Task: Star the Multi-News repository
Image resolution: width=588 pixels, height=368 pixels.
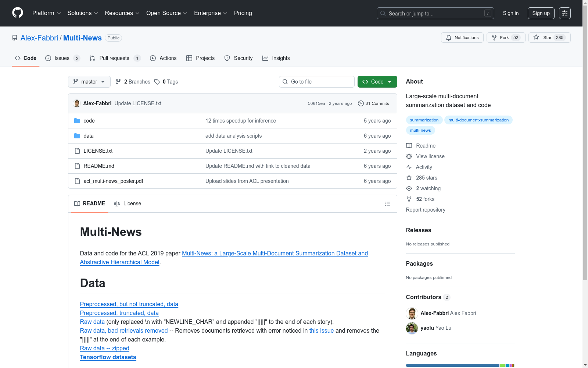Action: (x=549, y=38)
